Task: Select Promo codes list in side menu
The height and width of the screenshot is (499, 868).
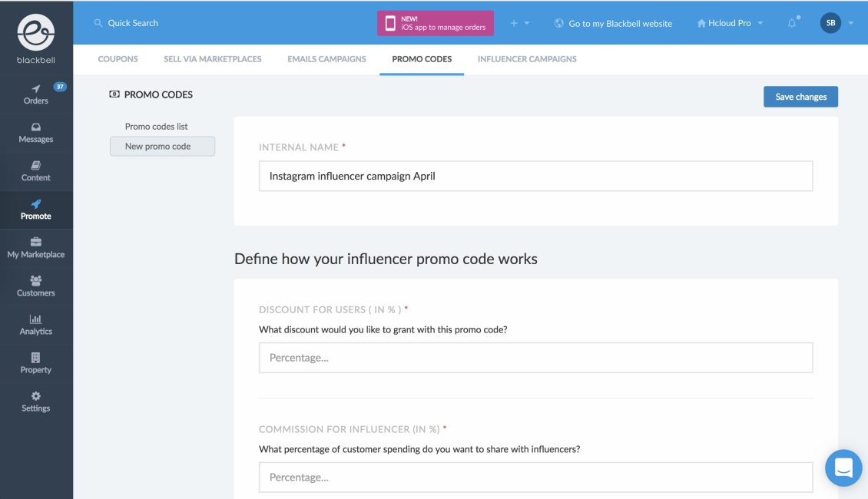Action: [x=157, y=127]
